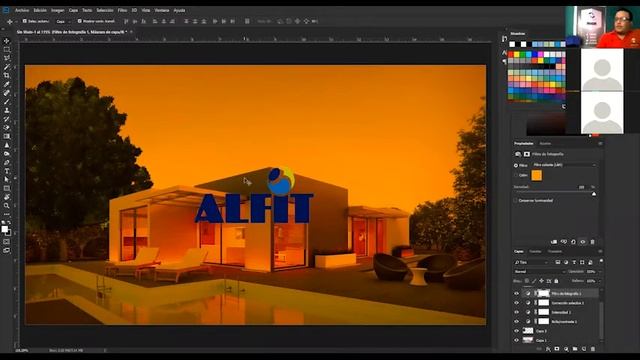Screen dimensions: 640x360
Task: Open the Layers panel flyout menu
Action: (600, 251)
